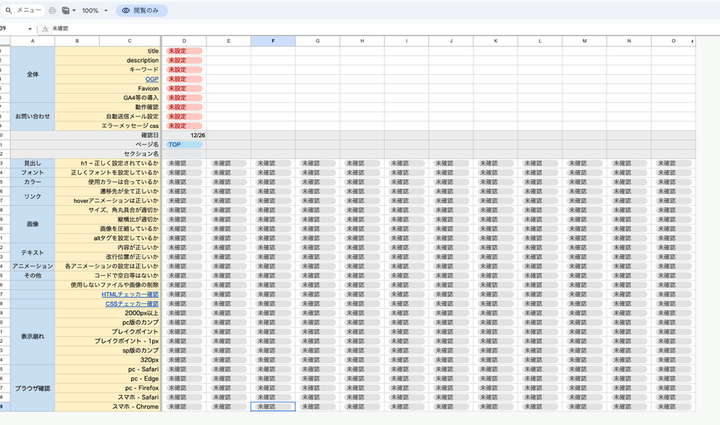Select the 12/26 date cell

(195, 135)
